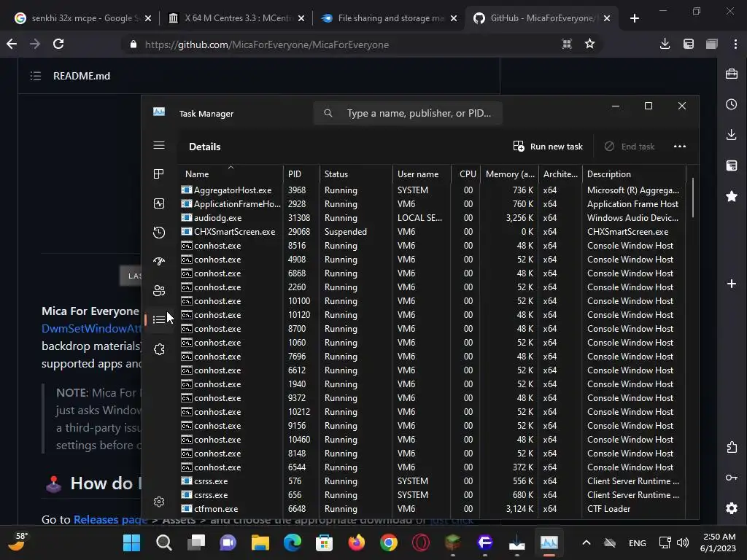Screen dimensions: 747x560
Task: Reload the GitHub page
Action: pos(58,44)
